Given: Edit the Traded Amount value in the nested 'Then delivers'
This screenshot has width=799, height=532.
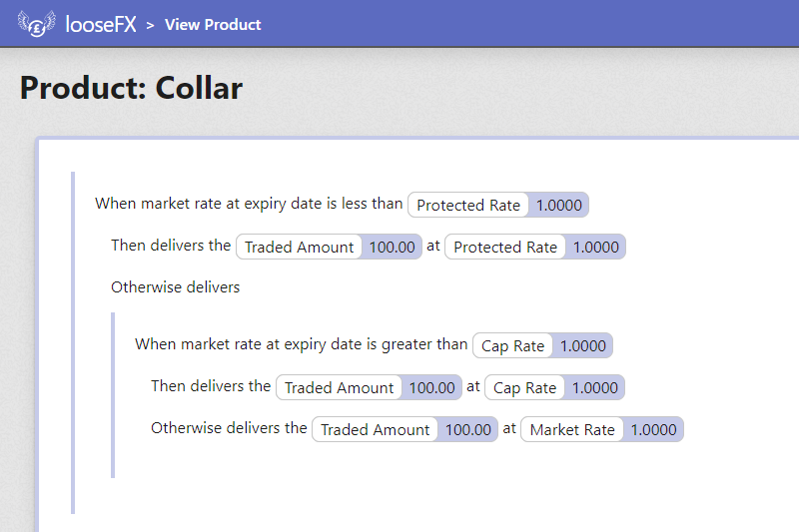Looking at the screenshot, I should pos(431,387).
